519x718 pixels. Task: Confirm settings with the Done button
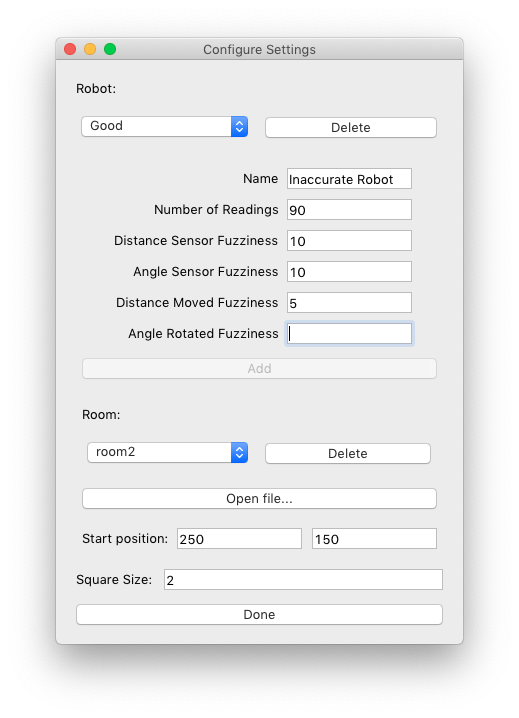point(259,614)
